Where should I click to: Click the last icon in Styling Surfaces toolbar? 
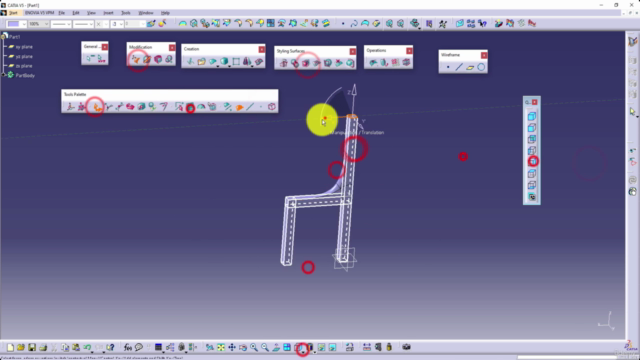tap(350, 63)
